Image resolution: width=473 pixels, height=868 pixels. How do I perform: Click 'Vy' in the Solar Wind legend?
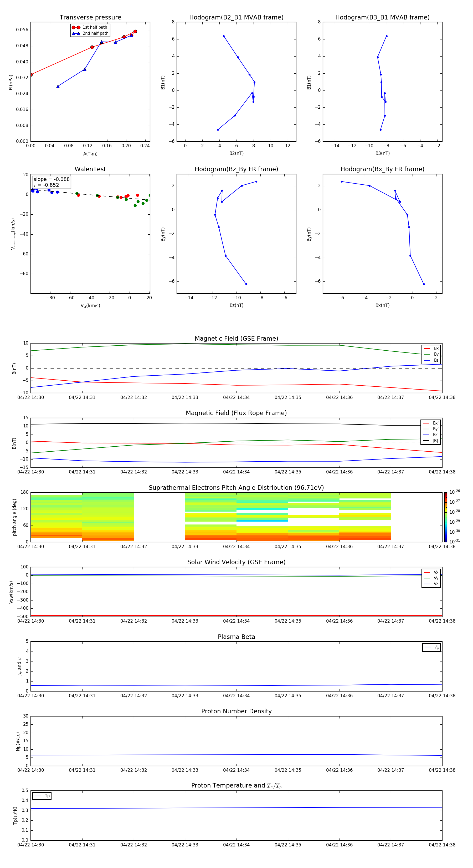(431, 578)
